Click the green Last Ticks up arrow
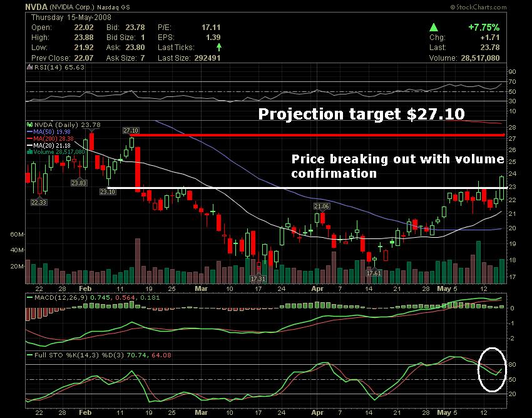The width and height of the screenshot is (532, 418). pyautogui.click(x=219, y=47)
